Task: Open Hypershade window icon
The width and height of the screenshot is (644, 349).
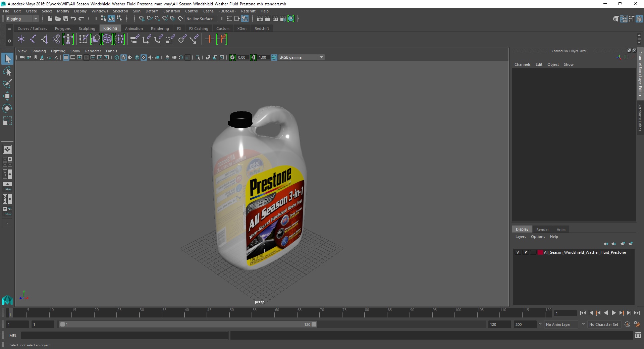Action: tap(291, 19)
